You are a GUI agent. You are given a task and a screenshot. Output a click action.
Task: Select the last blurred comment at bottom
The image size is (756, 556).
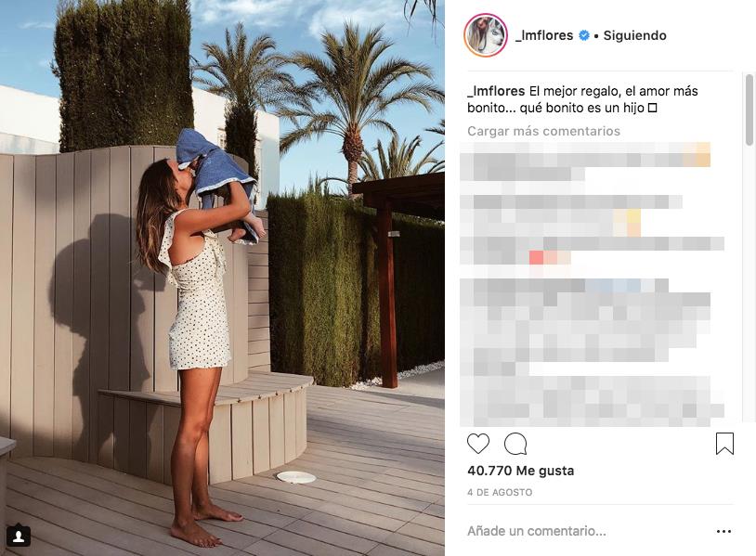pos(592,401)
